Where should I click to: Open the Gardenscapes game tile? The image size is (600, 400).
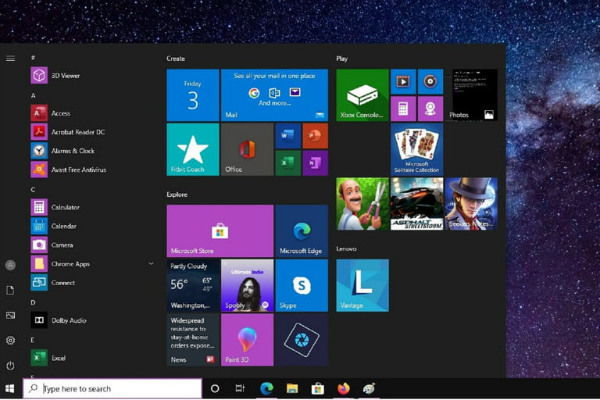pos(362,204)
